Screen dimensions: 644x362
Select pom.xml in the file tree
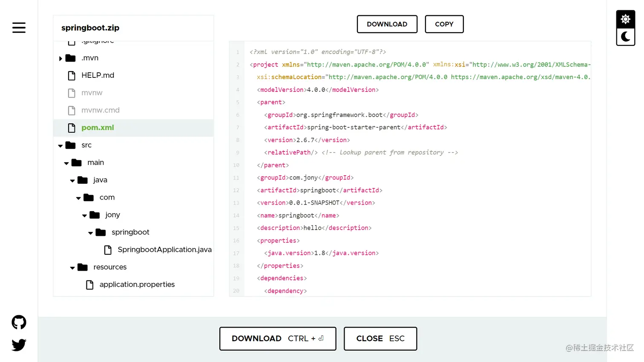[x=98, y=128]
